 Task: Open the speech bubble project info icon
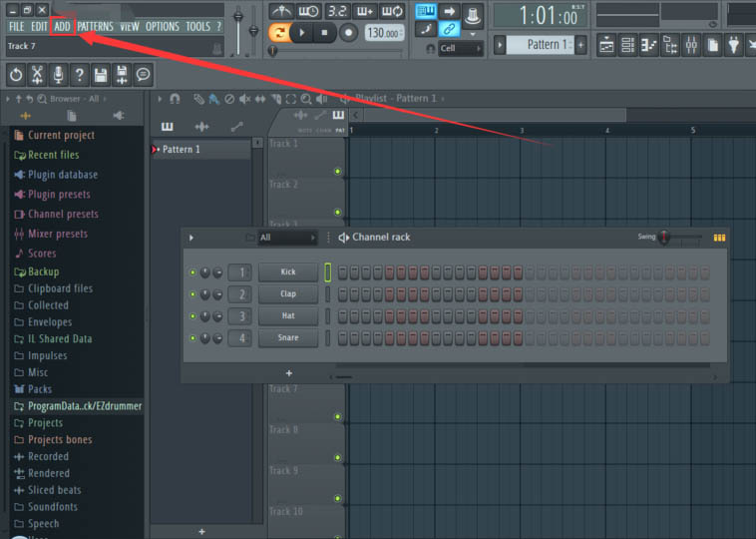[x=144, y=75]
